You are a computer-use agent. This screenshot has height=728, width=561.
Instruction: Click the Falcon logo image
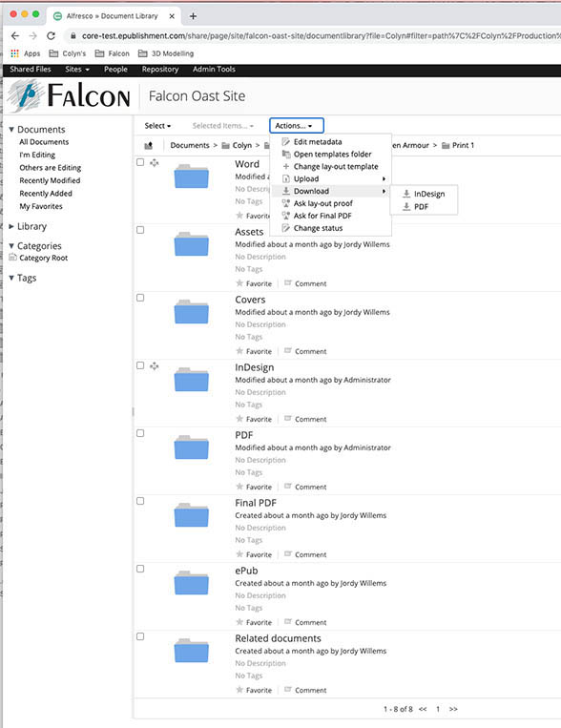point(69,95)
